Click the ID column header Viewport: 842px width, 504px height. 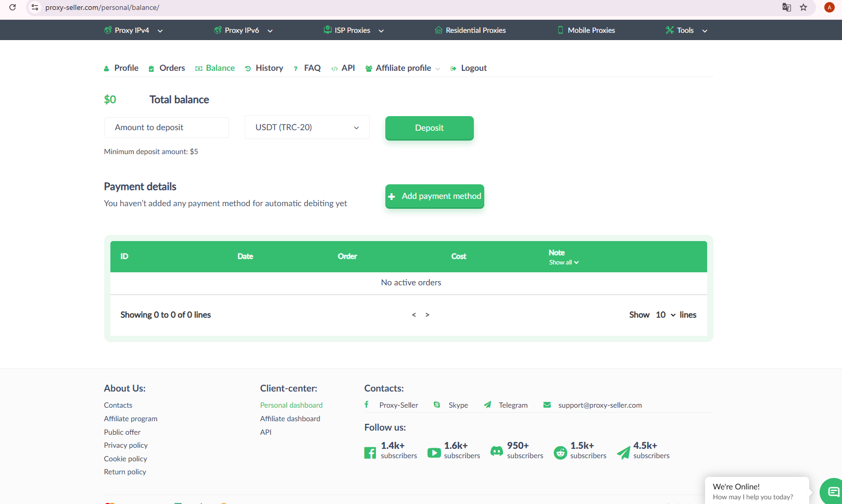pyautogui.click(x=124, y=256)
